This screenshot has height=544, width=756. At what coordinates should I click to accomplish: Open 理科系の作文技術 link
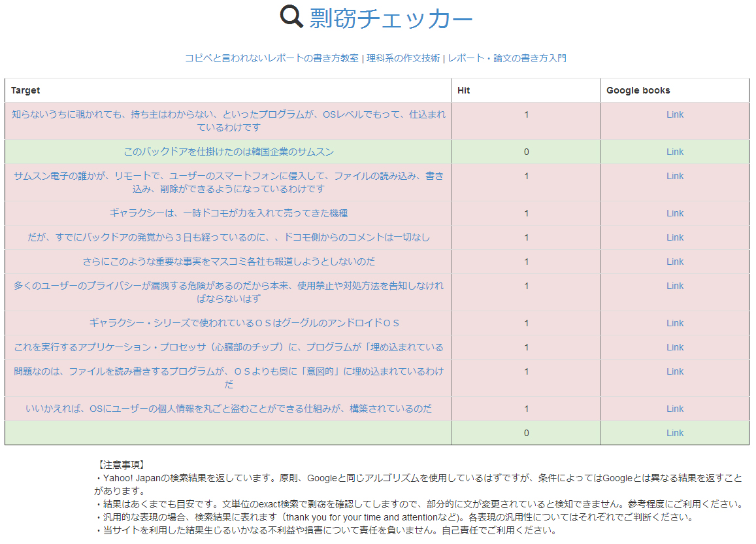coord(403,58)
